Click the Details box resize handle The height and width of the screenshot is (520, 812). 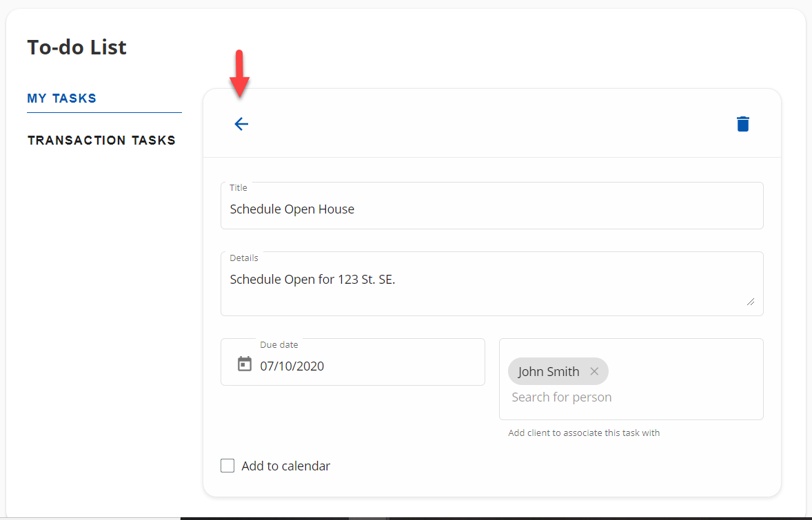(x=750, y=301)
